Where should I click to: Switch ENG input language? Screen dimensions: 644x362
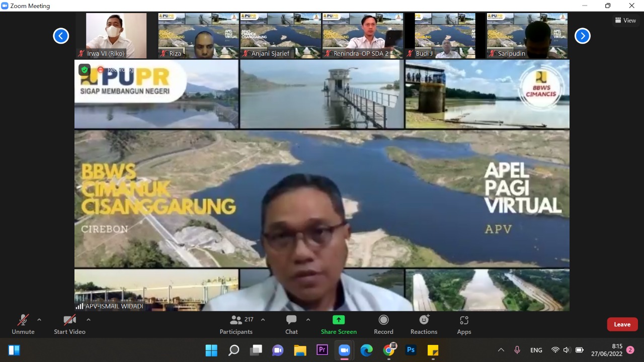click(536, 350)
